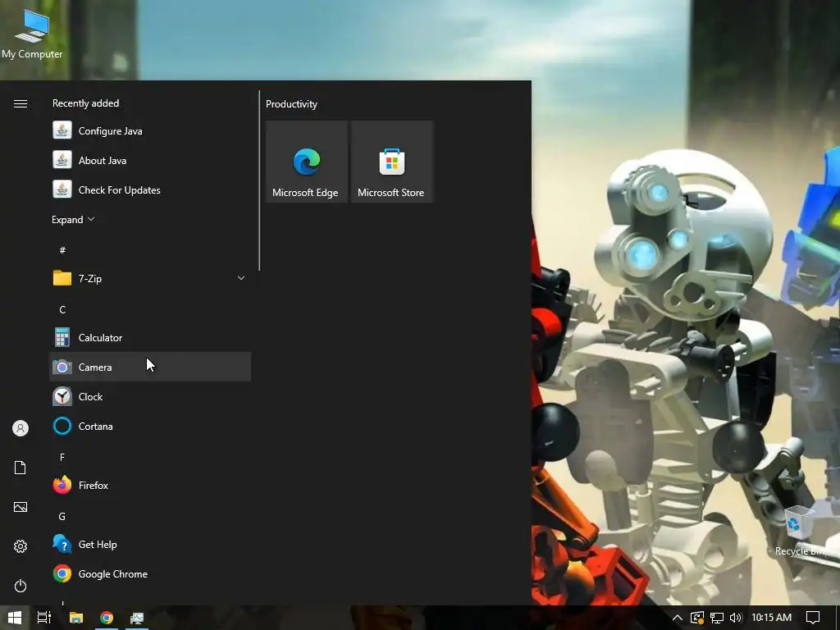Open Task View on the taskbar
This screenshot has width=840, height=630.
click(44, 618)
